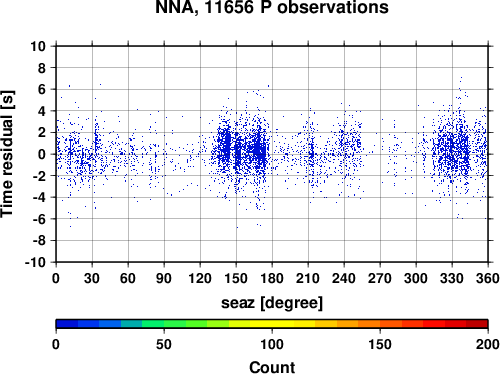Click the x-axis tick label 330
500x374 pixels.
[452, 278]
